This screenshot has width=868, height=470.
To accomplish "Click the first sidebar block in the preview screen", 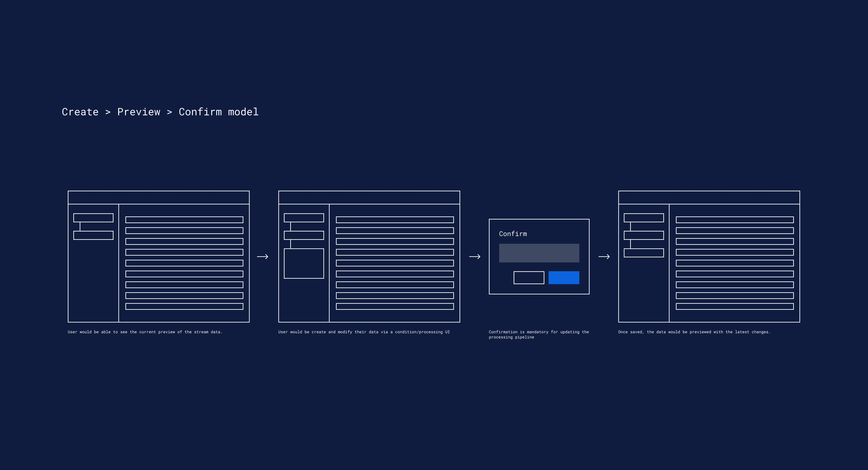I will click(x=93, y=218).
